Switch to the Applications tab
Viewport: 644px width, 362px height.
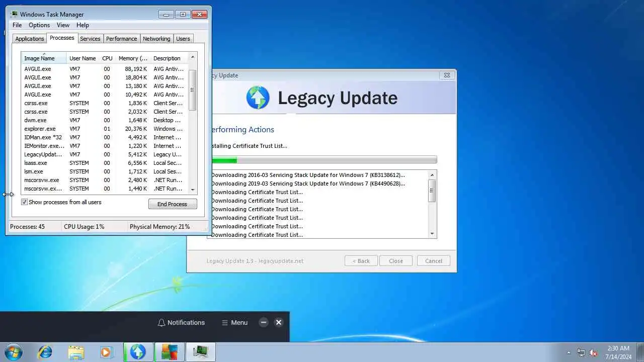coord(30,39)
